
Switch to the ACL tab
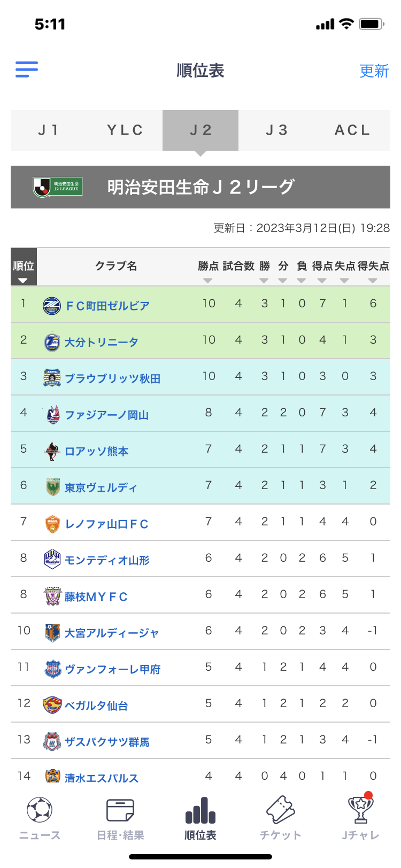coord(352,130)
